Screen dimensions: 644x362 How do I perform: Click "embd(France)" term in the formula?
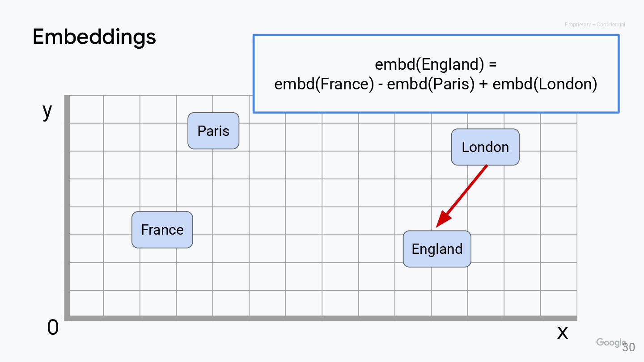[324, 84]
